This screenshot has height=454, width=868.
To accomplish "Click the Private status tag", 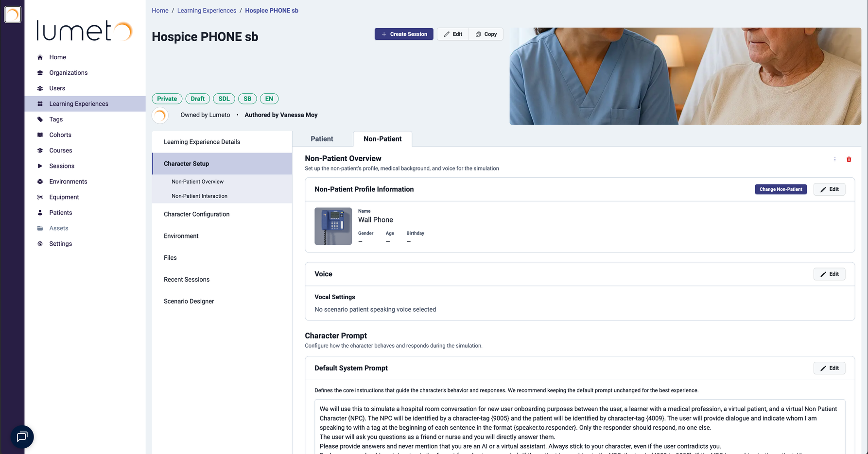I will (x=167, y=99).
